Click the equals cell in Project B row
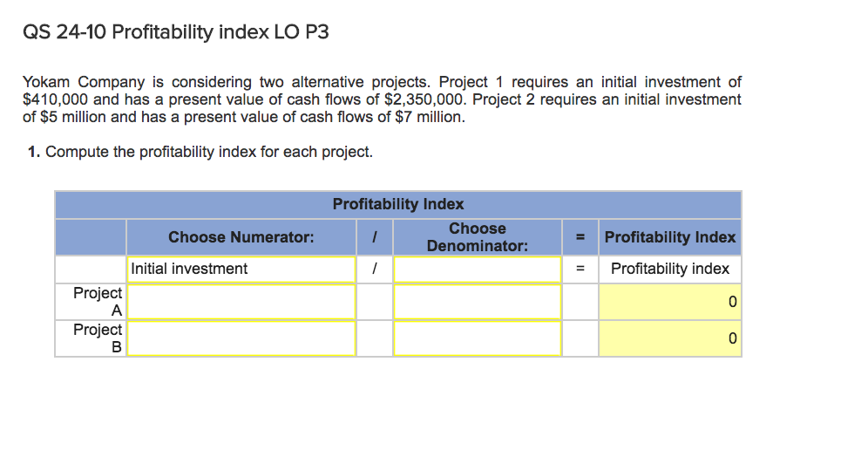Image resolution: width=868 pixels, height=471 pixels. pos(580,338)
